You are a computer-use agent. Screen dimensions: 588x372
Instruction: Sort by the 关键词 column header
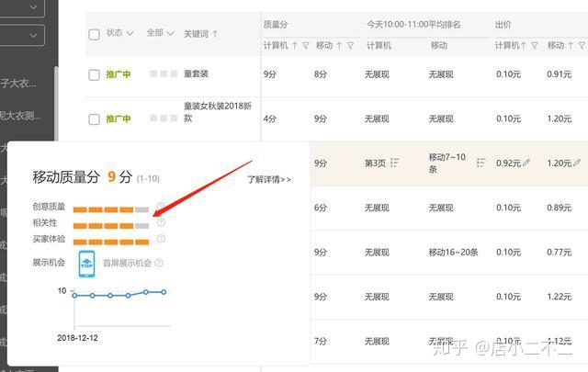pyautogui.click(x=200, y=34)
